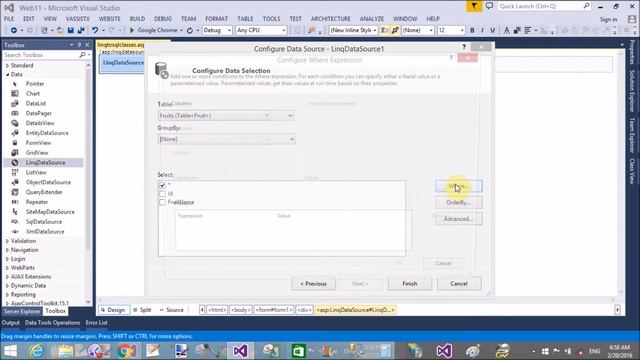640x360 pixels.
Task: Open the GroupBy dropdown showing [None]
Action: click(226, 139)
